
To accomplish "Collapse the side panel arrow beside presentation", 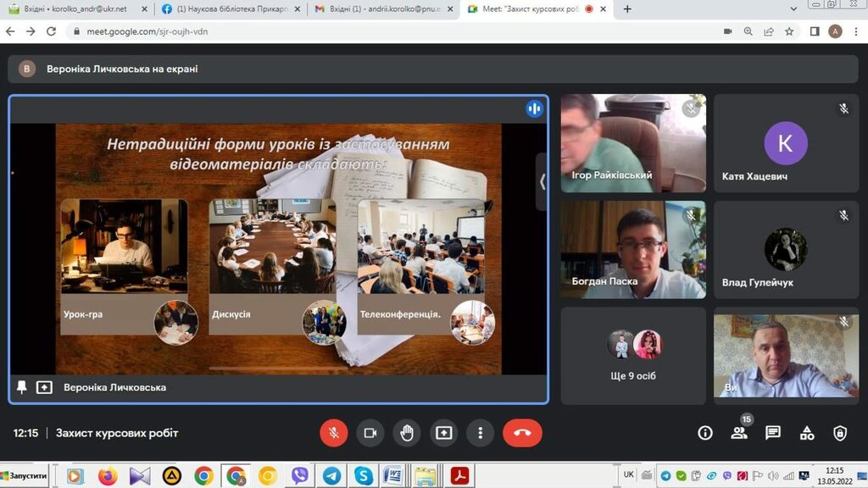I will click(x=542, y=181).
